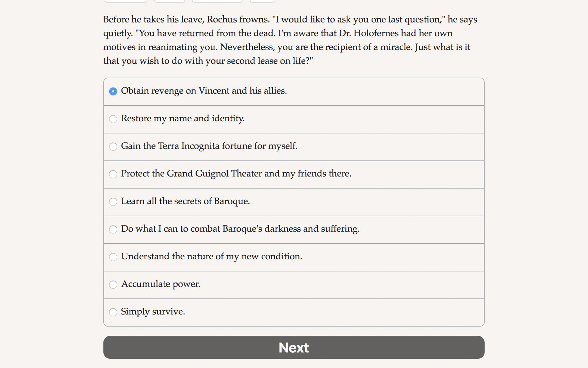This screenshot has height=368, width=588.
Task: Click the radio beside "Accumulate power"
Action: pos(113,285)
